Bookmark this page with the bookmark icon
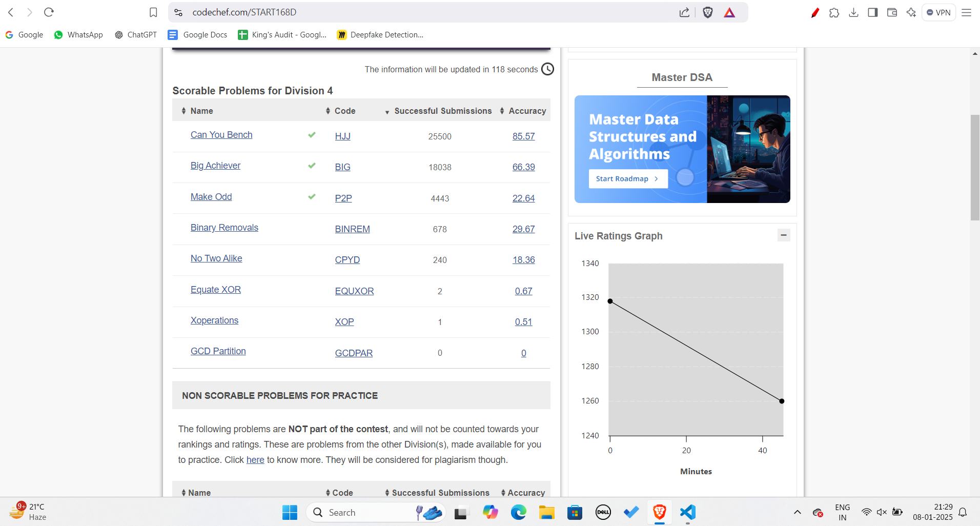The width and height of the screenshot is (980, 526). (x=153, y=12)
